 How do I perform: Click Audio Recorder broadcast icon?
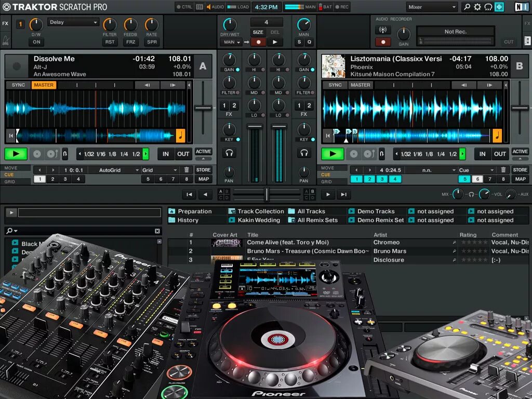click(383, 30)
